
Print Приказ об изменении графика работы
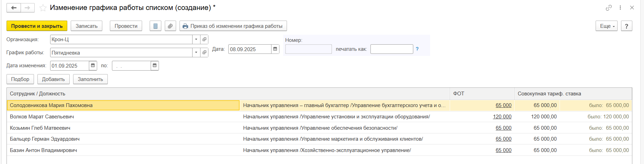coord(233,26)
